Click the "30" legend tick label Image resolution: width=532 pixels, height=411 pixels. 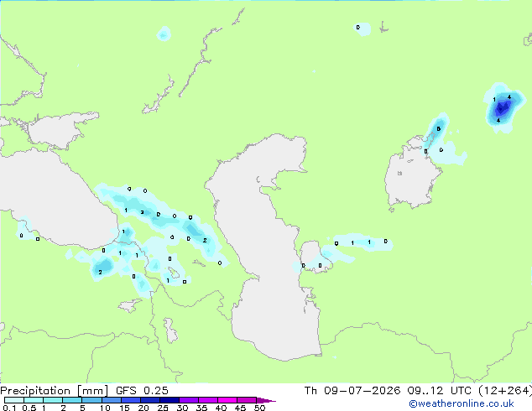(182, 408)
